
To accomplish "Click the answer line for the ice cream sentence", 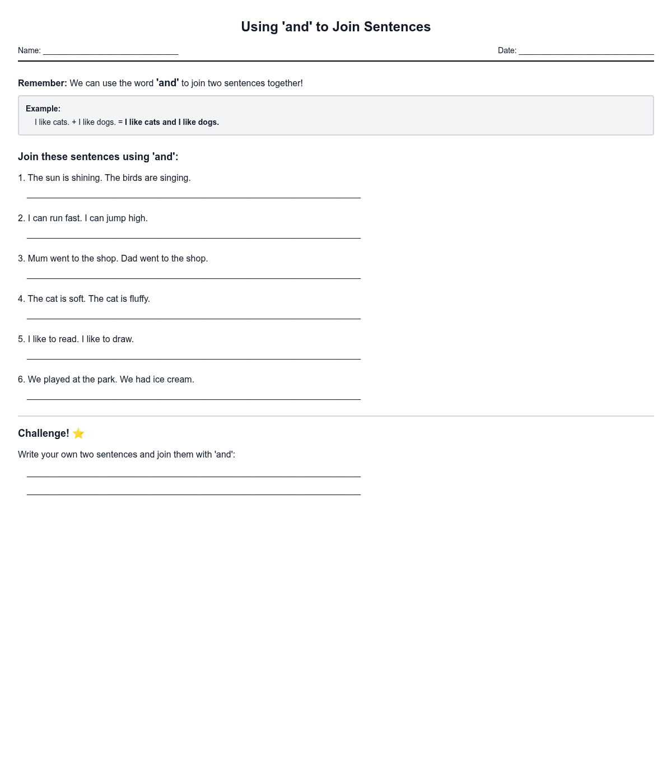I will [x=194, y=396].
